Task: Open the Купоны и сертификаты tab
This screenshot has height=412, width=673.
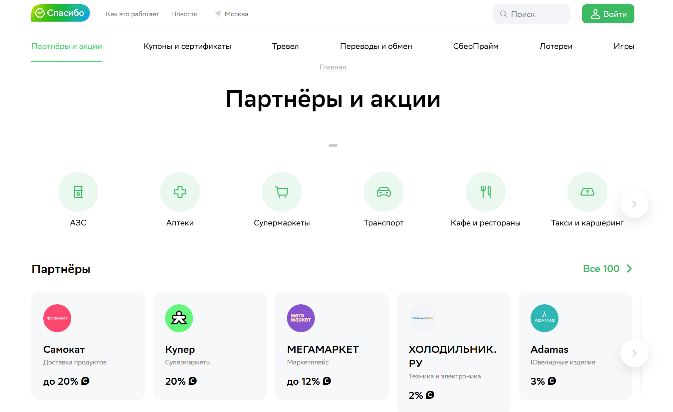Action: pos(187,46)
